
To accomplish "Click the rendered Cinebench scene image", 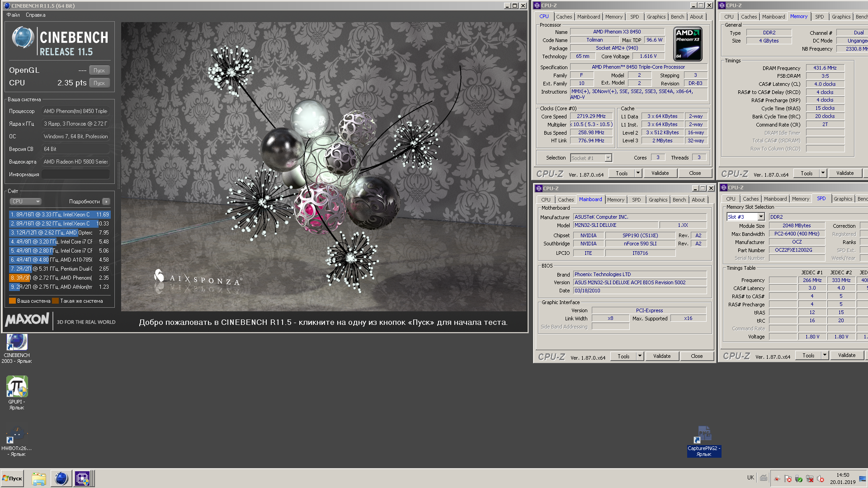I will pyautogui.click(x=324, y=167).
